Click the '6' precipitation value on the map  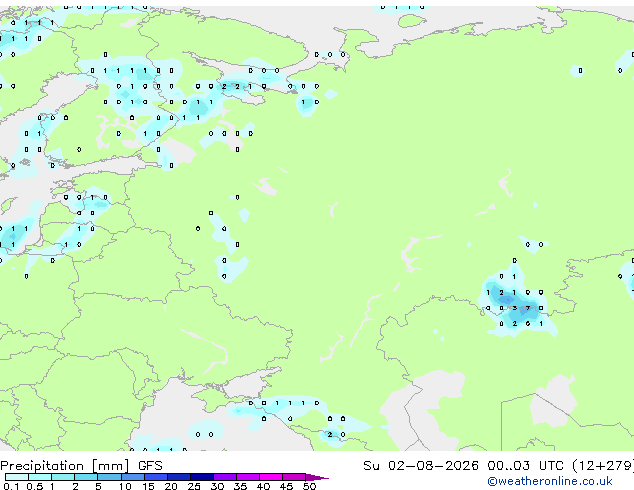tap(528, 324)
